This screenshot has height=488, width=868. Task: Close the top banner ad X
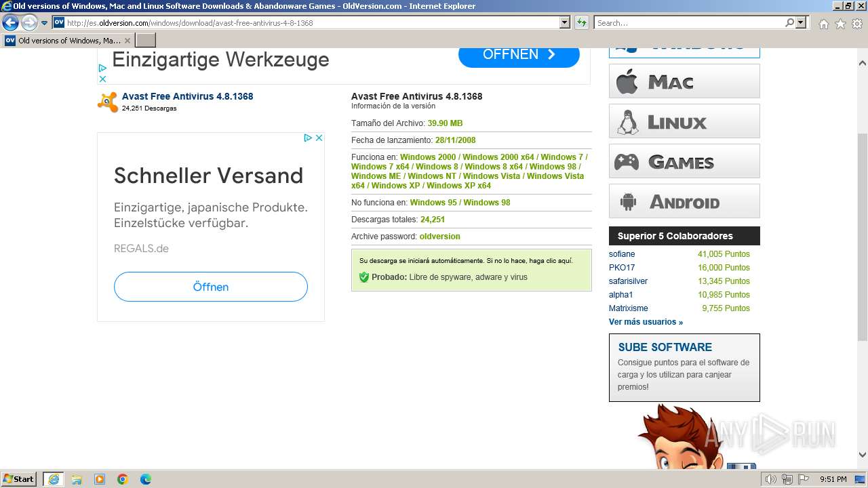[102, 79]
